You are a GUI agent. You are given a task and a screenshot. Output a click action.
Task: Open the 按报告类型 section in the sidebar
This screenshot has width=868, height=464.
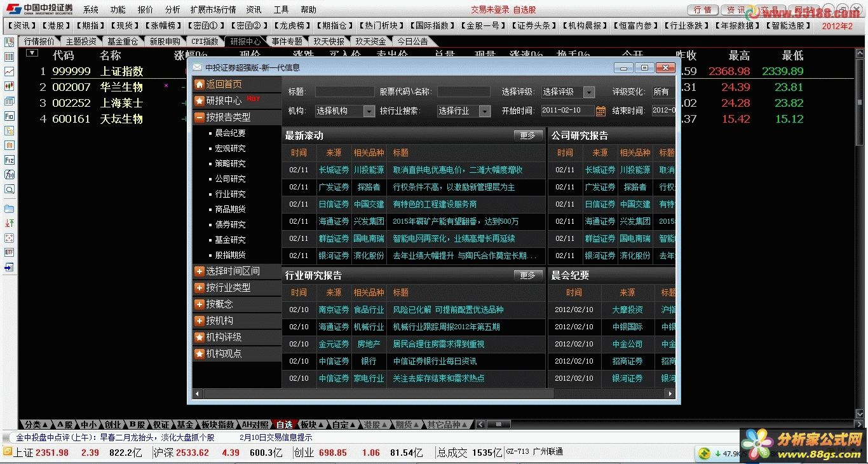point(236,117)
